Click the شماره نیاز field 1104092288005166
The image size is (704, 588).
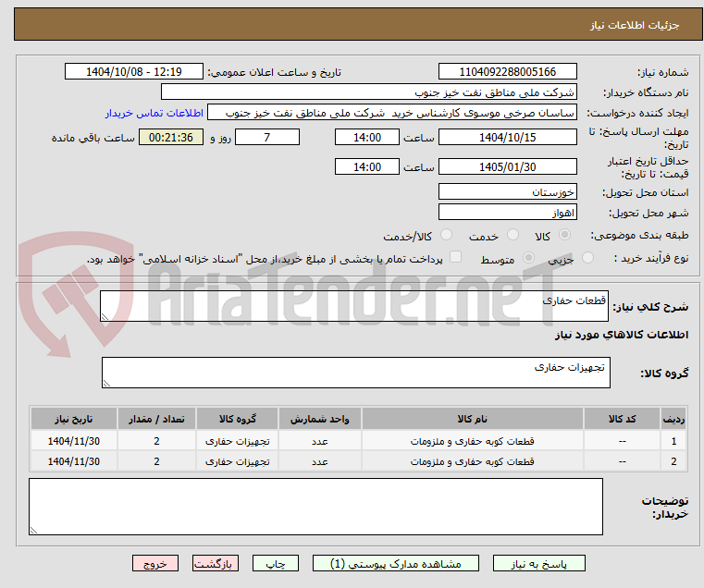tap(507, 72)
